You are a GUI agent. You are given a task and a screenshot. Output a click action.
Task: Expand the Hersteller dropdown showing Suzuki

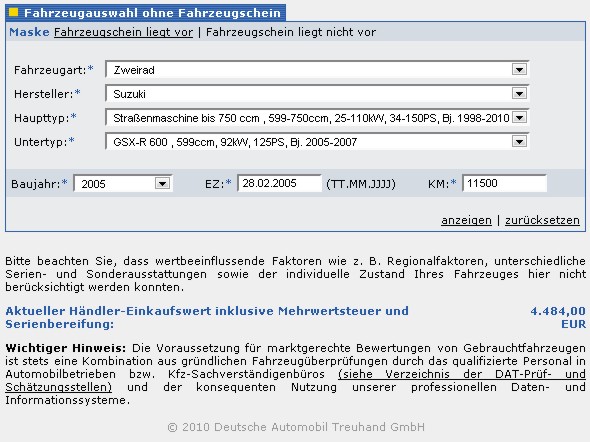519,93
